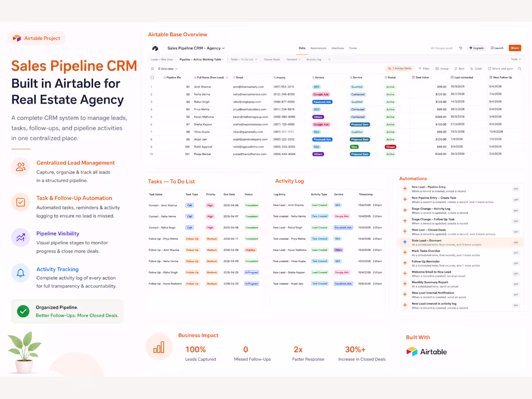Open the Tools dropdown
532x399 pixels.
[516, 59]
